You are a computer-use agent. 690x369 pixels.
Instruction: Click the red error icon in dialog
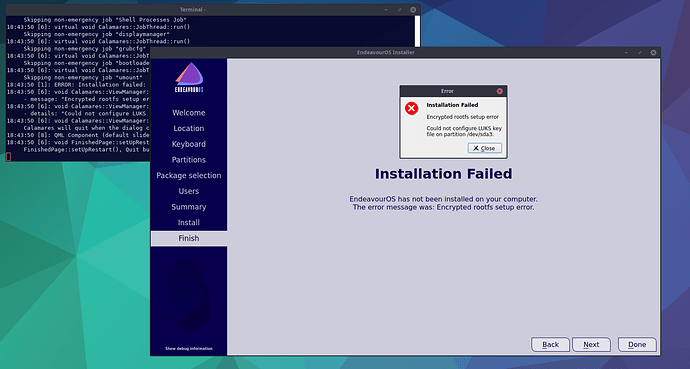tap(411, 108)
